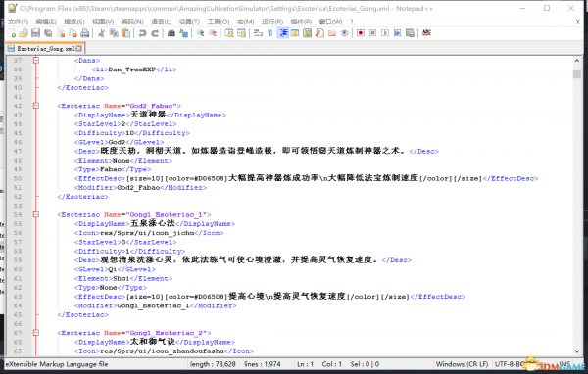Click the Close All toolbar icon

pyautogui.click(x=73, y=33)
